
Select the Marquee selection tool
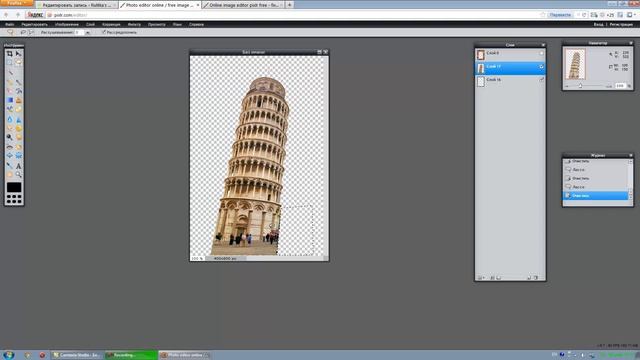pyautogui.click(x=9, y=63)
